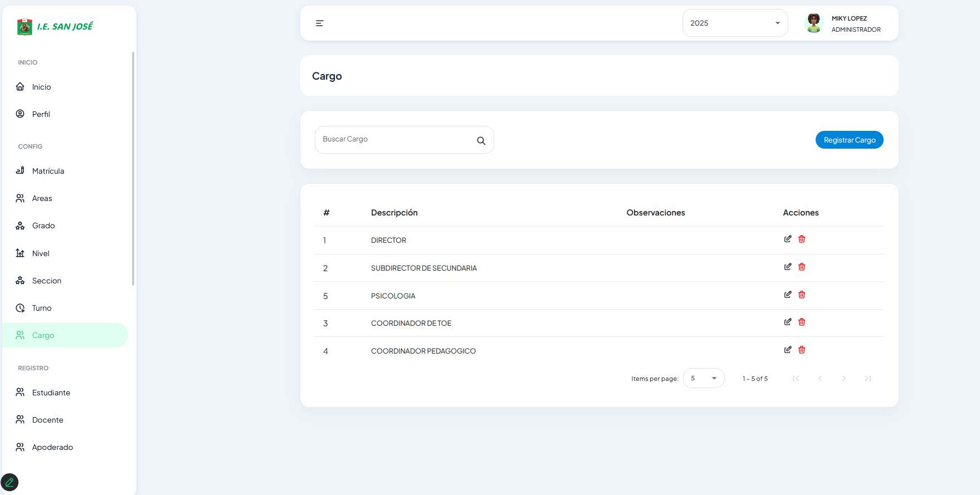Screen dimensions: 980x495
Task: Click the search magnifier icon
Action: [481, 141]
